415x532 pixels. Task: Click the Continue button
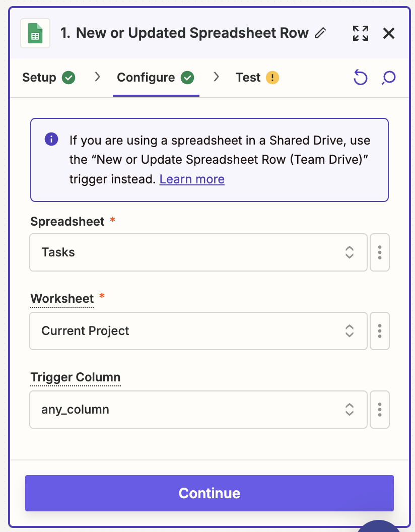[209, 493]
